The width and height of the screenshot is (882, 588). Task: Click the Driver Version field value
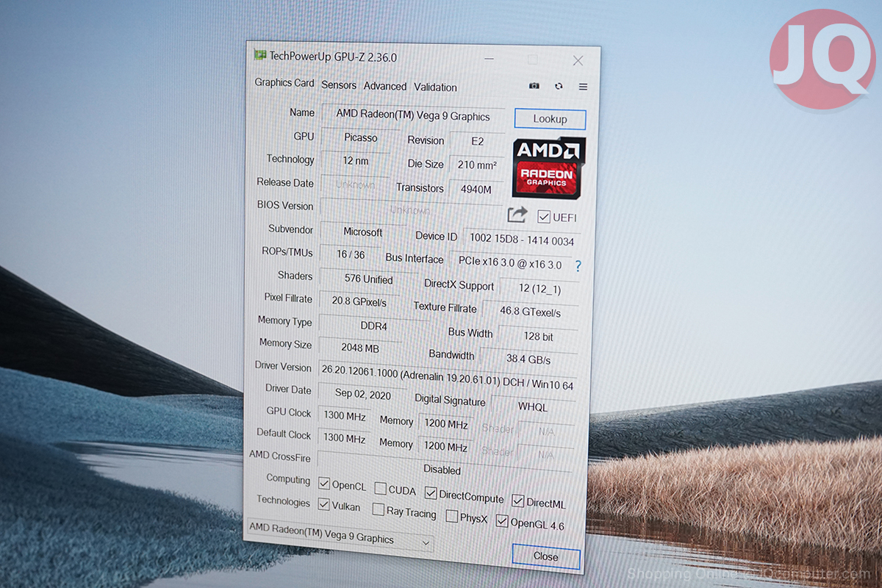[x=448, y=378]
